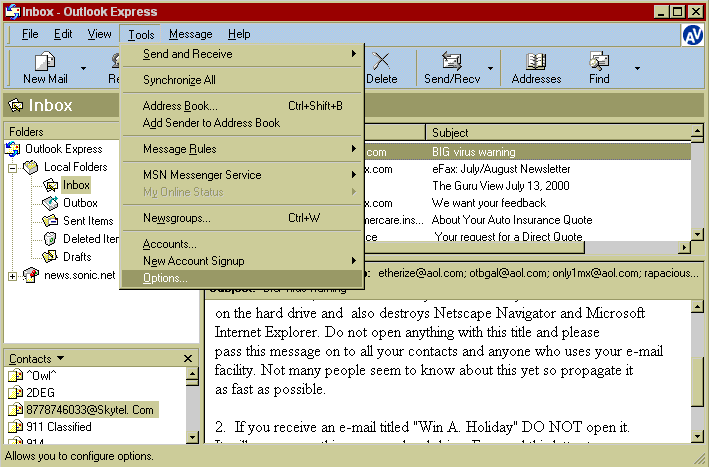Image resolution: width=709 pixels, height=467 pixels.
Task: Choose Add Sender to Address Book
Action: pyautogui.click(x=243, y=123)
